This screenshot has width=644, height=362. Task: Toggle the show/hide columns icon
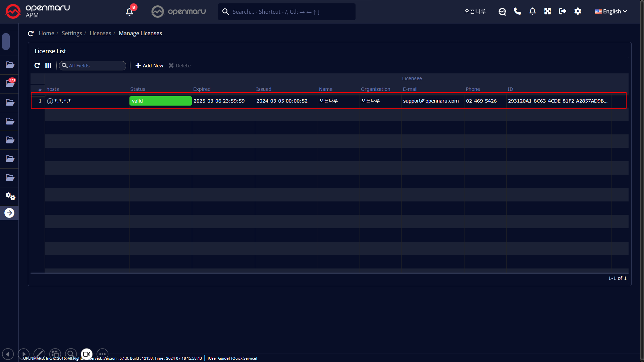coord(48,65)
